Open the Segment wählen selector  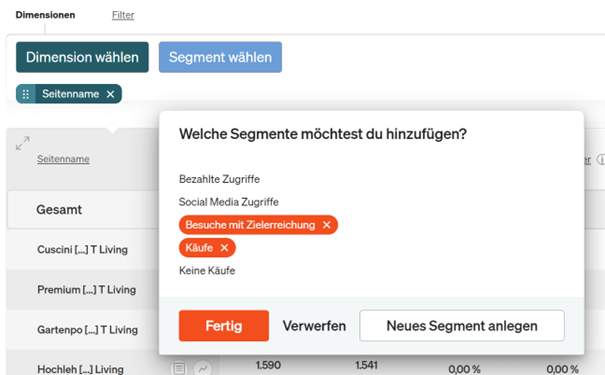coord(220,57)
